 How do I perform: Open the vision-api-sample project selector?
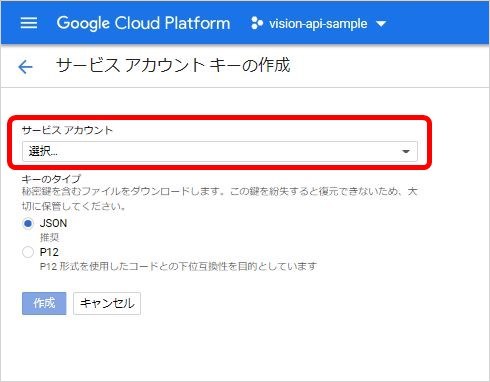[319, 23]
